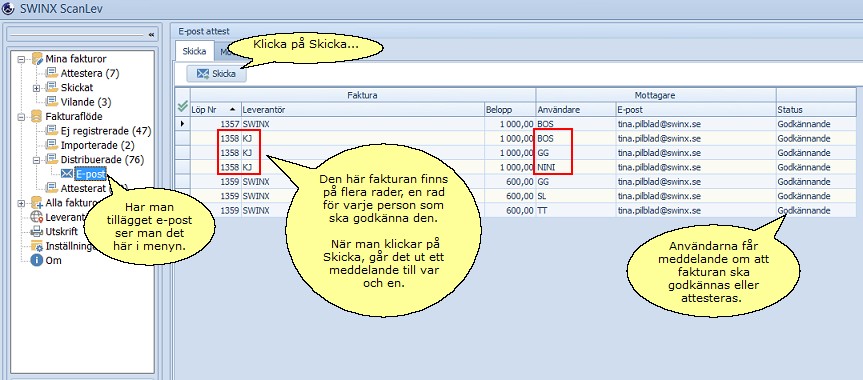This screenshot has width=863, height=380.
Task: Open the Om info icon
Action: [37, 260]
